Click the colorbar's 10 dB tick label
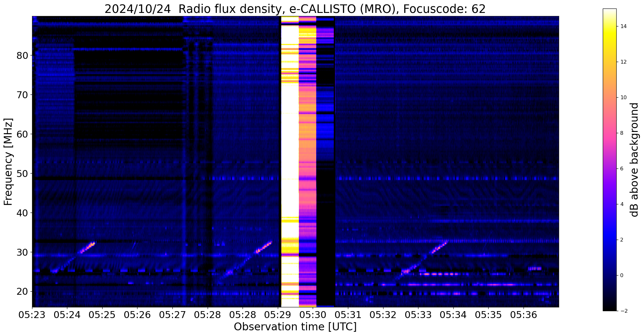The width and height of the screenshot is (644, 336). pos(623,98)
